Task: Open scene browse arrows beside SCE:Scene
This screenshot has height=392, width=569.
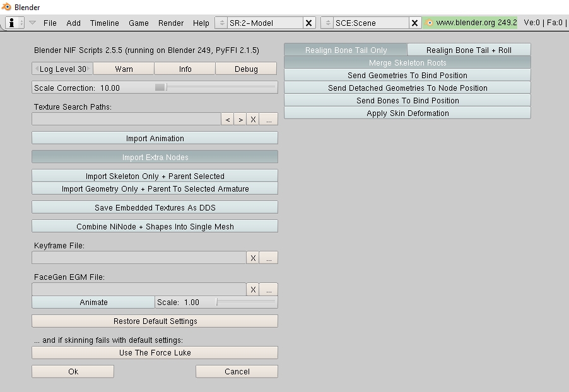Action: tap(327, 23)
